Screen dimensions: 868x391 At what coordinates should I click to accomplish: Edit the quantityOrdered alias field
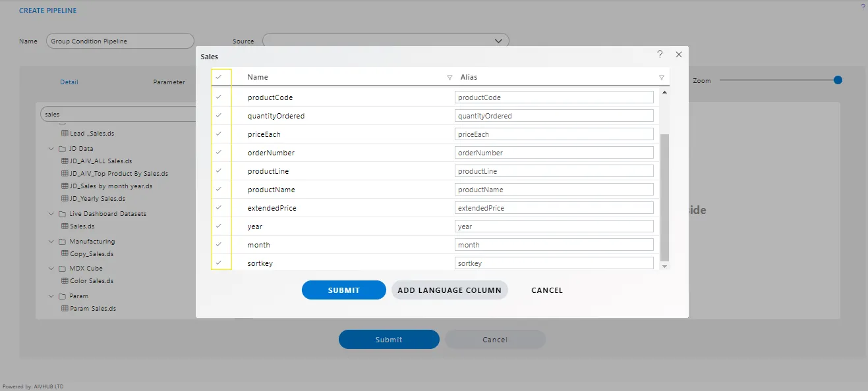point(554,116)
